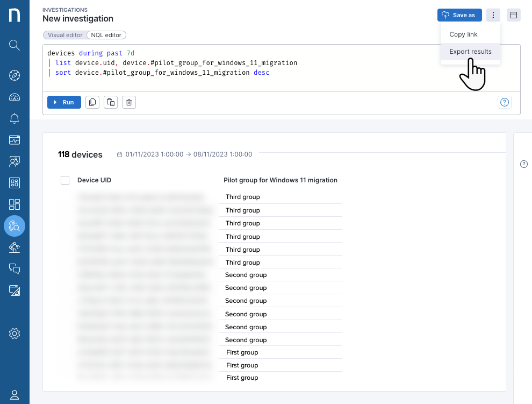Open the user profile icon
The image size is (532, 404).
[x=15, y=395]
